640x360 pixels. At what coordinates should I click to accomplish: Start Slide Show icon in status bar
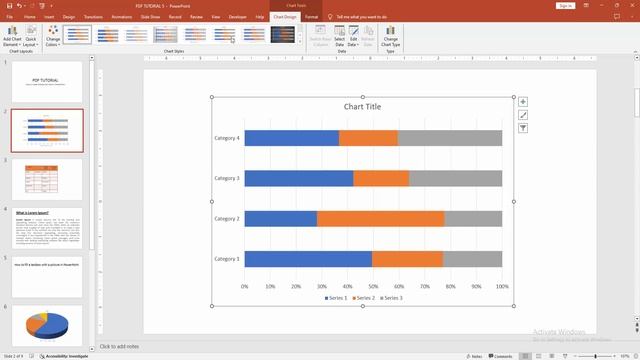click(565, 356)
